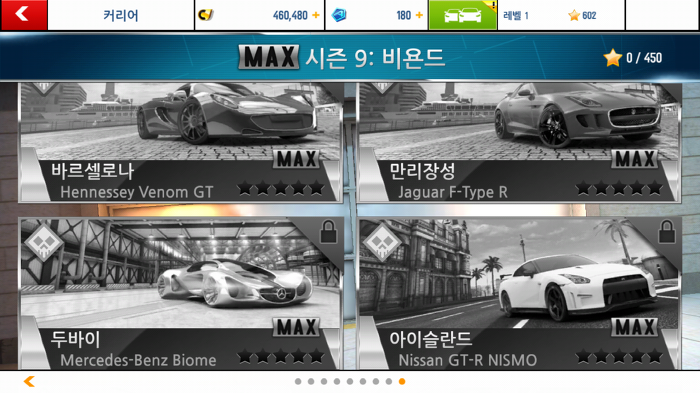Tap the 시즌 9: 비욘드 title
Screen dimensions: 700x393
[x=375, y=58]
